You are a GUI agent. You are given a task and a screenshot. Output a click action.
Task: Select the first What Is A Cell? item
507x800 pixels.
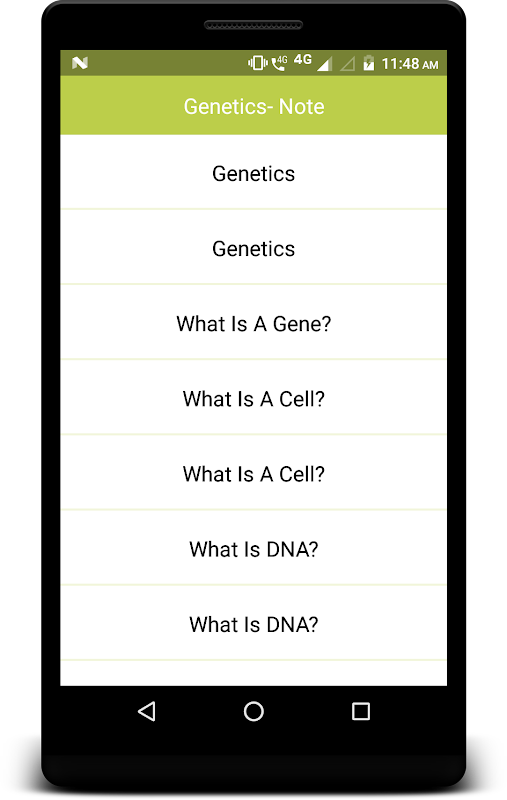pyautogui.click(x=254, y=397)
